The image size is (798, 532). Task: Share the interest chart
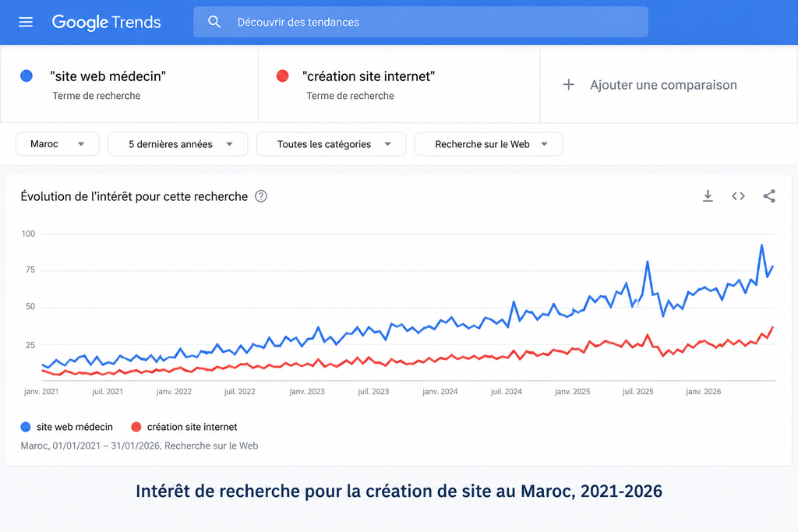(769, 196)
